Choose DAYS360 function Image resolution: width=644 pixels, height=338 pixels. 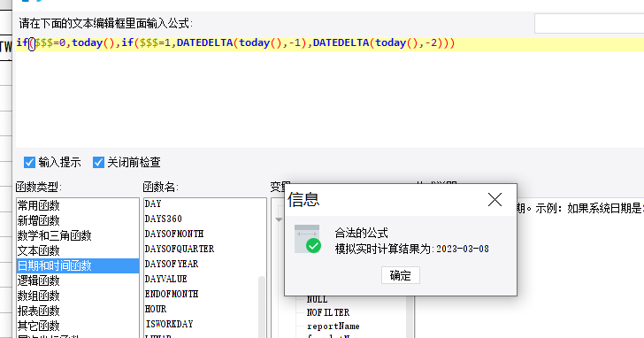pos(163,219)
